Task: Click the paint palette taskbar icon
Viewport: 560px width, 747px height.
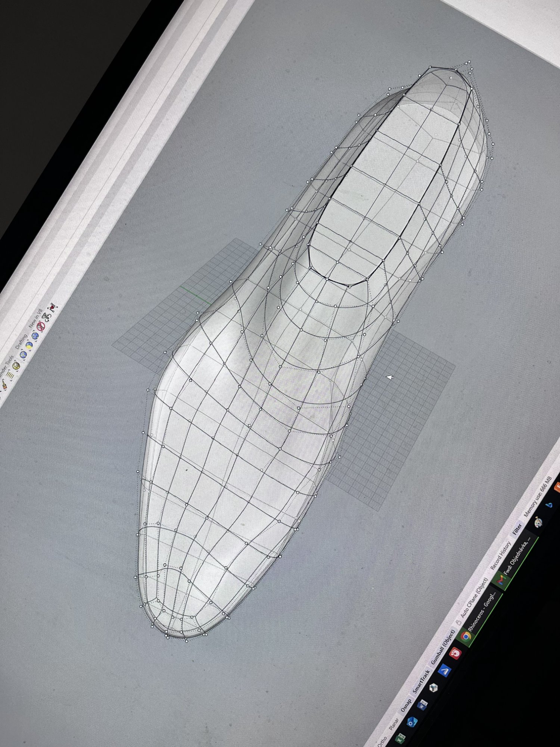Action: pos(538,521)
